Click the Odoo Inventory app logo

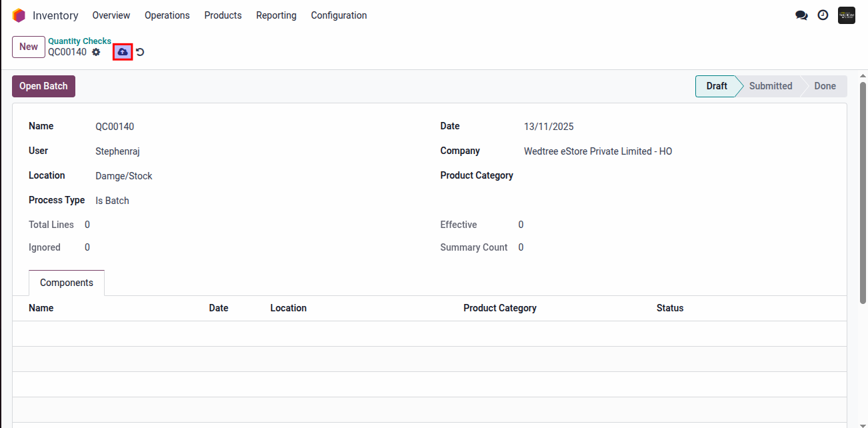coord(19,15)
